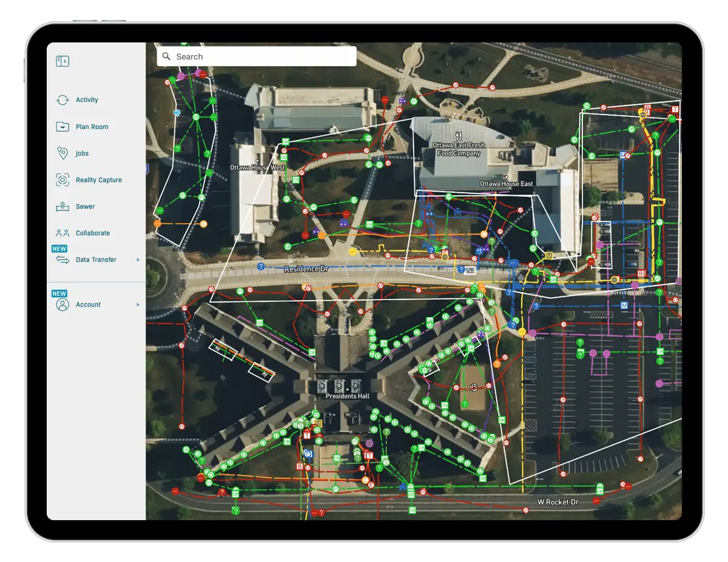Select the Sewer map icon
Image resolution: width=728 pixels, height=562 pixels.
(63, 206)
